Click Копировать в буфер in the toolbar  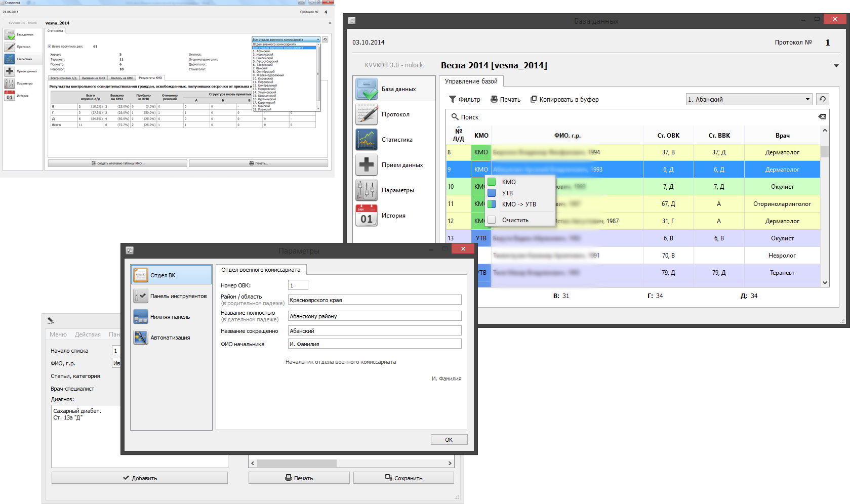pyautogui.click(x=564, y=100)
